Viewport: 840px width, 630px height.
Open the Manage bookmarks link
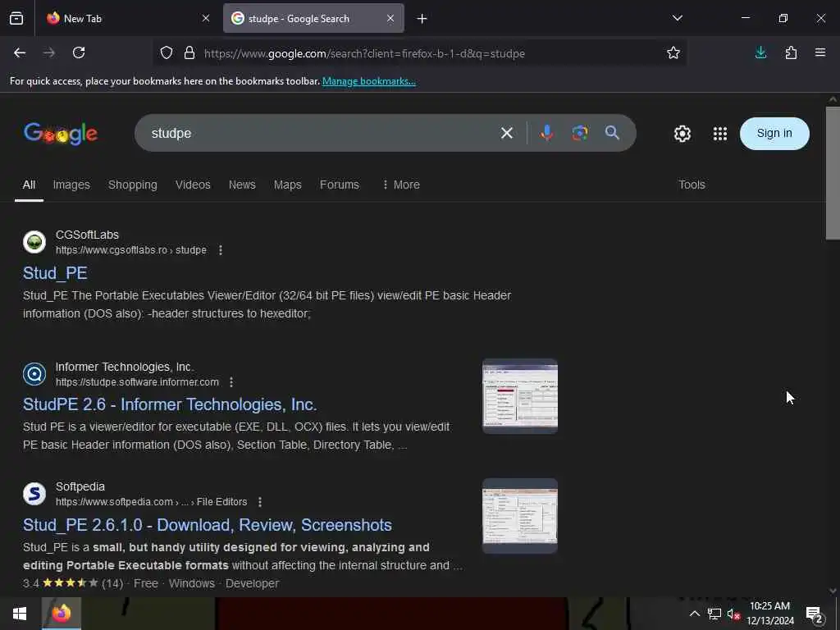click(368, 81)
